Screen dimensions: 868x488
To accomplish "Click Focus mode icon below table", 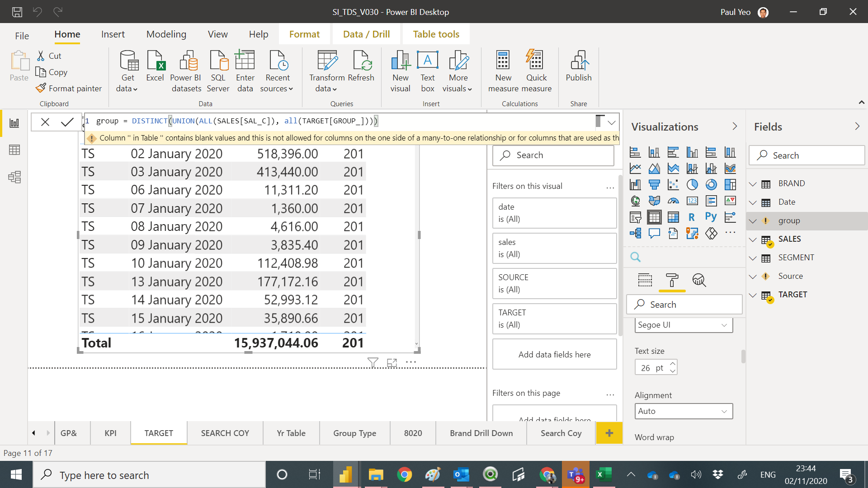I will coord(392,362).
